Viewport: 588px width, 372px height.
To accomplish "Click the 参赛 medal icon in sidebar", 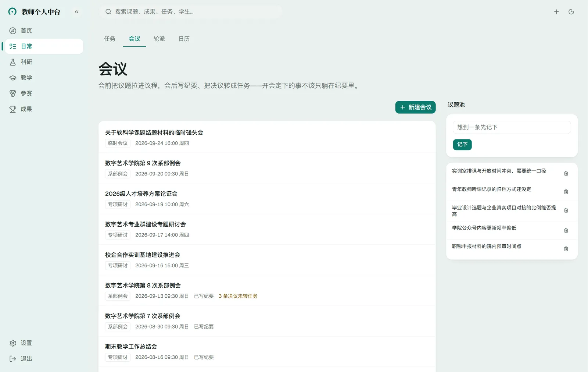I will pyautogui.click(x=13, y=93).
